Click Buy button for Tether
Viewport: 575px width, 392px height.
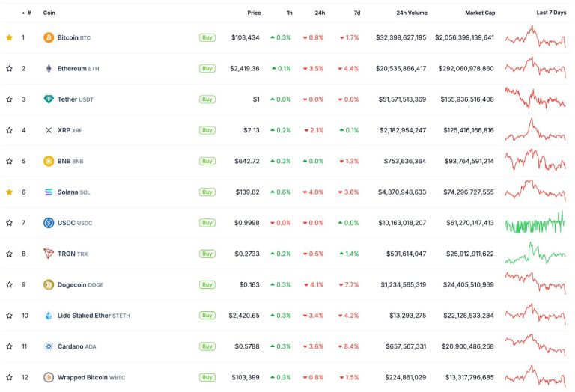(207, 99)
